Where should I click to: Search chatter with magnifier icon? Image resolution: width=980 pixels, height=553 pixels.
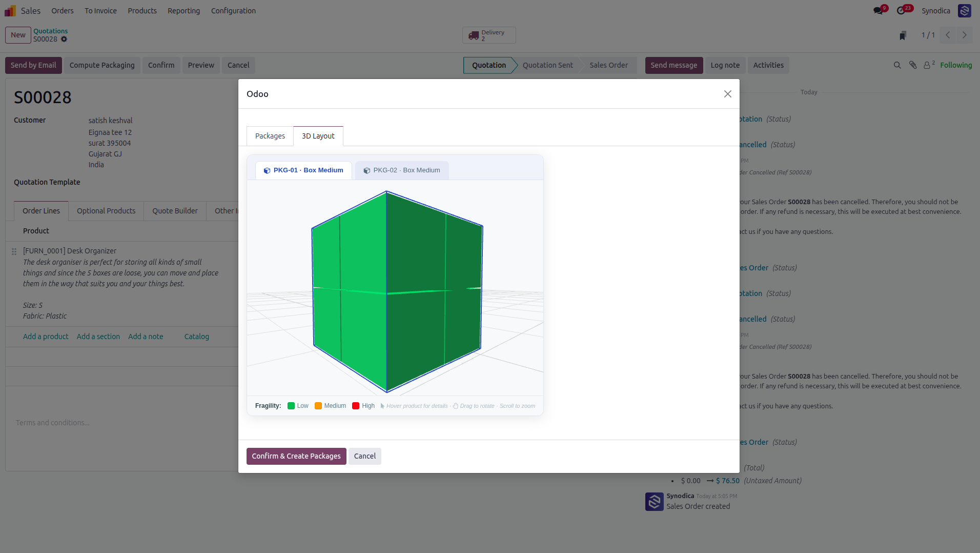click(x=897, y=65)
